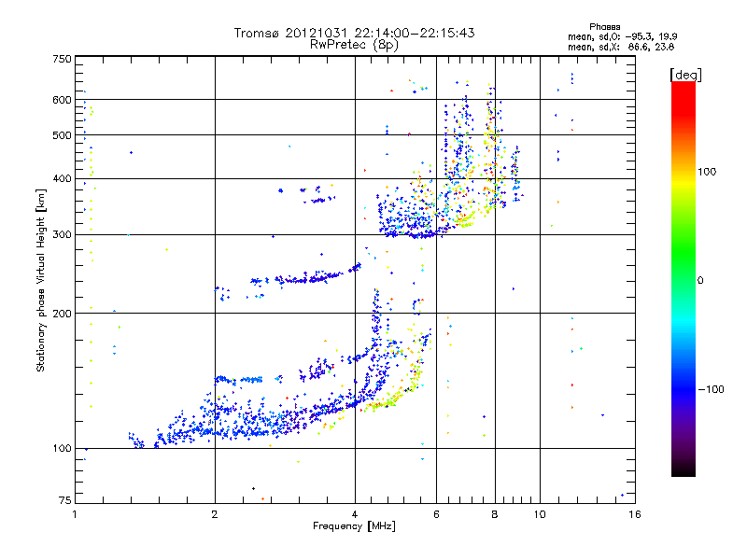The width and height of the screenshot is (747, 560).
Task: Click the black bottom of the colorbar
Action: pos(684,469)
